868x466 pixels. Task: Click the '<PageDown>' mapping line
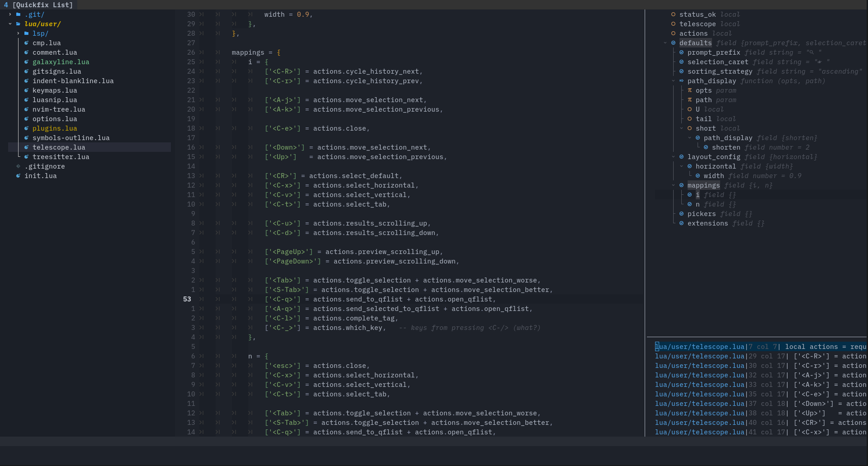click(362, 261)
